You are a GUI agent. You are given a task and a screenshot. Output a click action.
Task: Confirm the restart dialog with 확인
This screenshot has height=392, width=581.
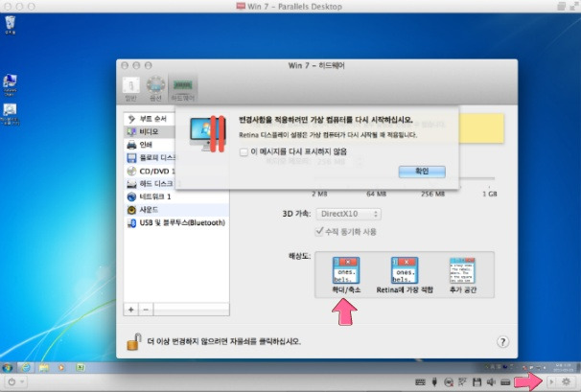[422, 172]
